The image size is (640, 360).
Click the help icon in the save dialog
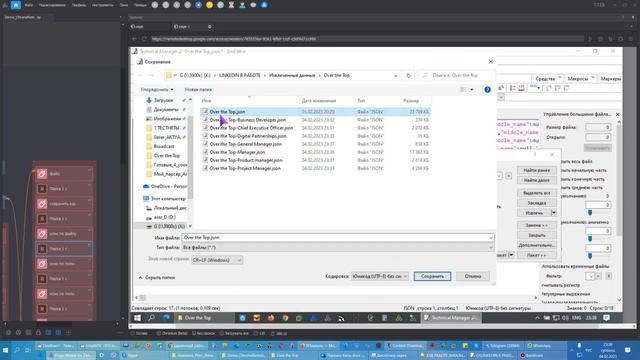pos(487,89)
